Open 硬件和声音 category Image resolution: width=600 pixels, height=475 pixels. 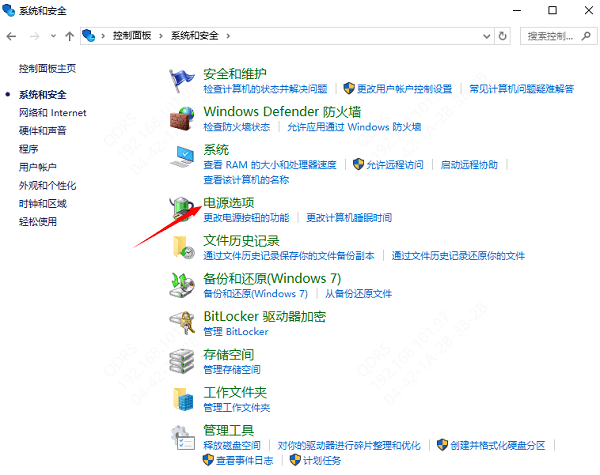coord(42,131)
